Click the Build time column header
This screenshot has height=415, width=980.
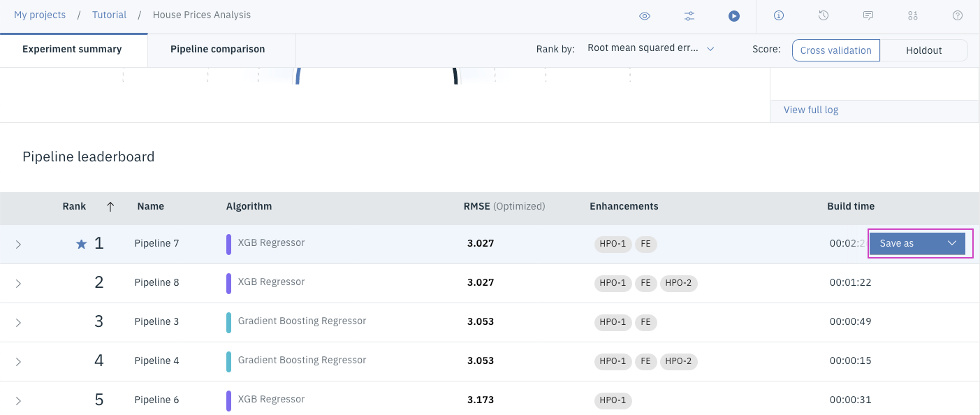(851, 206)
